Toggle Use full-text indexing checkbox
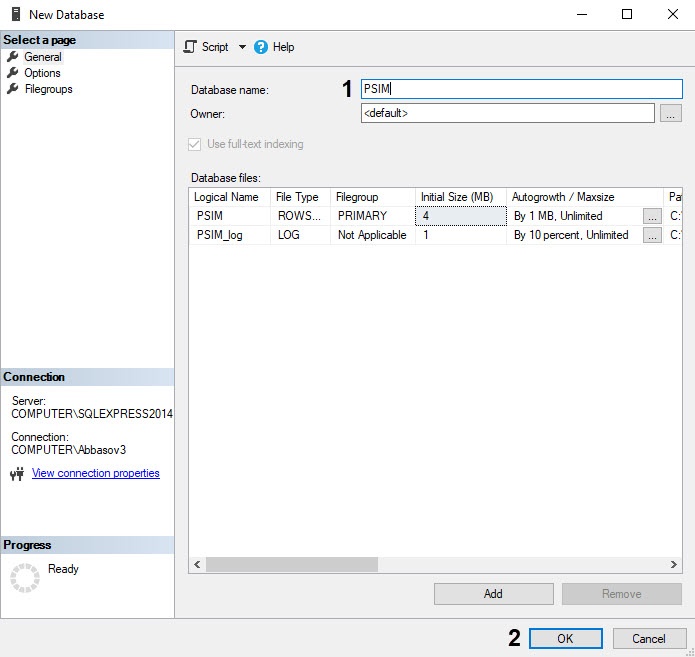695x657 pixels. [195, 144]
